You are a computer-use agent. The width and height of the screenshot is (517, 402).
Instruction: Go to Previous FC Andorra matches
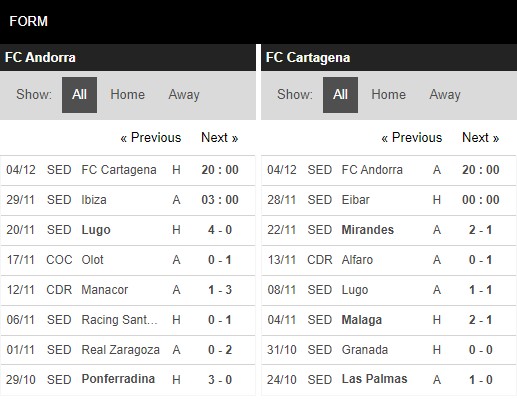(x=151, y=137)
